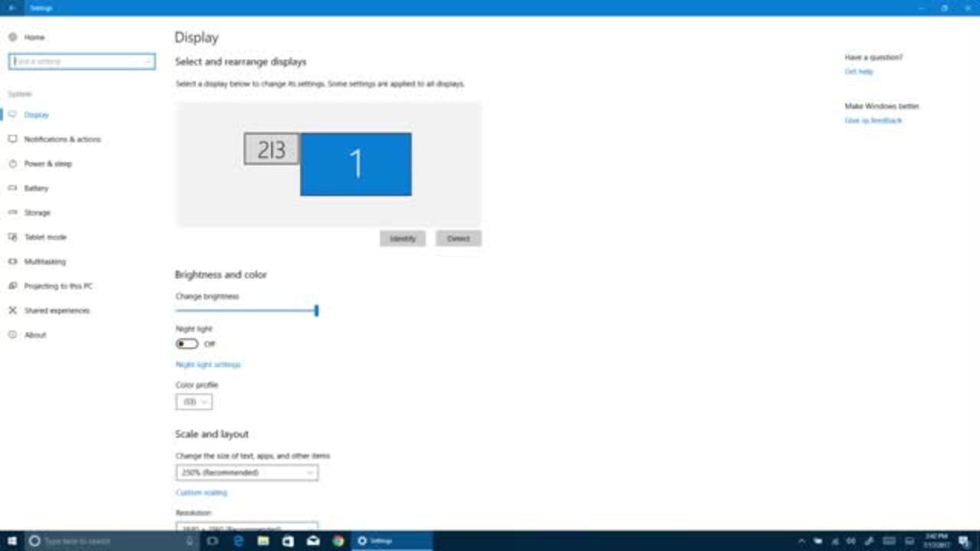The image size is (980, 551).
Task: Select display 1 in arrangement preview
Action: pyautogui.click(x=355, y=165)
